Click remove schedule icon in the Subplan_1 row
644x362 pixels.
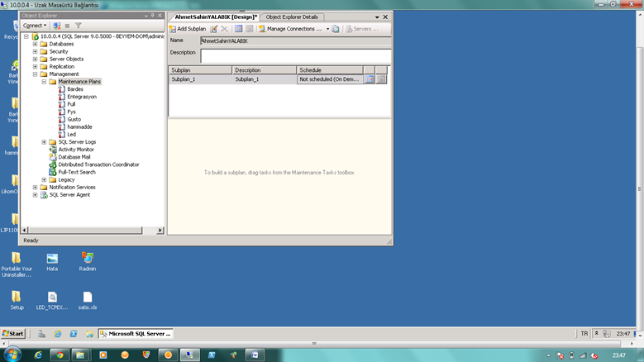[381, 79]
